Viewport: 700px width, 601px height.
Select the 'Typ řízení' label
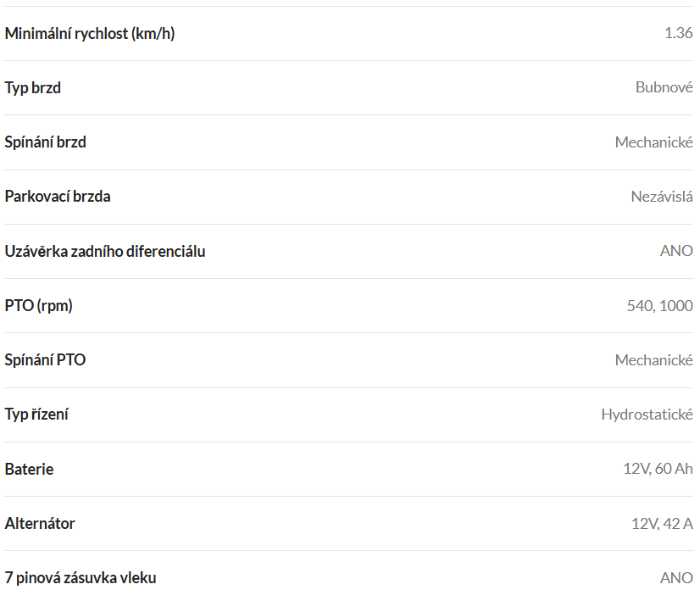click(36, 415)
